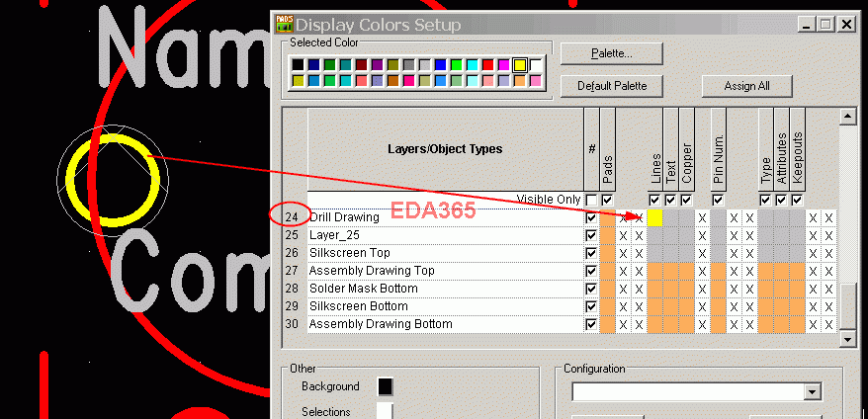
Task: Click the Default Palette button
Action: tap(612, 86)
